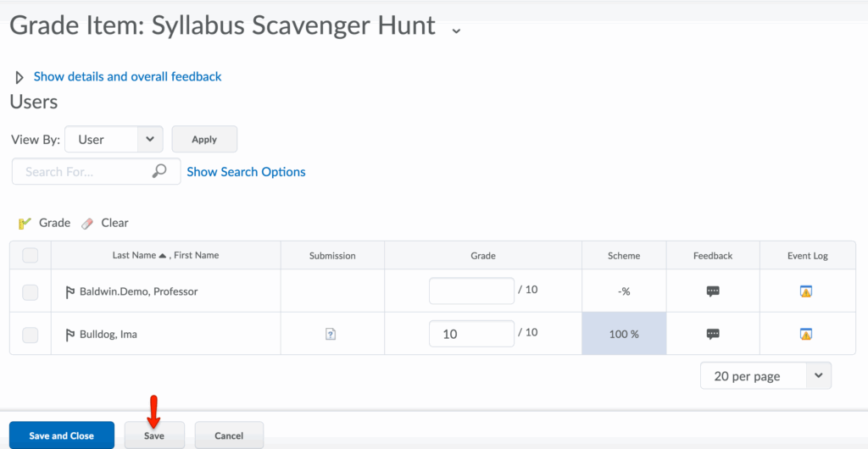Click the flag icon beside Baldwin.Demo

(70, 292)
